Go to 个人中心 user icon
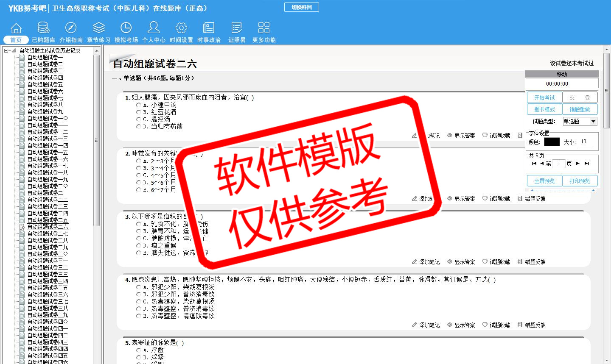 (x=154, y=28)
